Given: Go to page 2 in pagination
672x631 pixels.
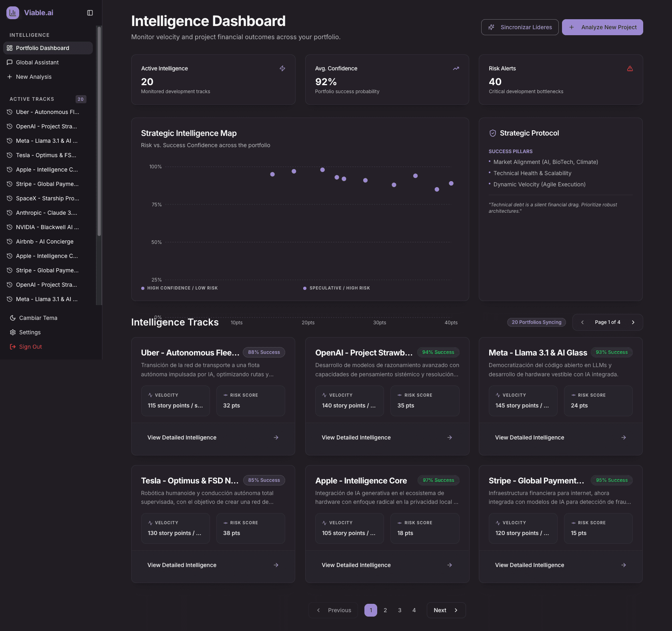Looking at the screenshot, I should (385, 610).
